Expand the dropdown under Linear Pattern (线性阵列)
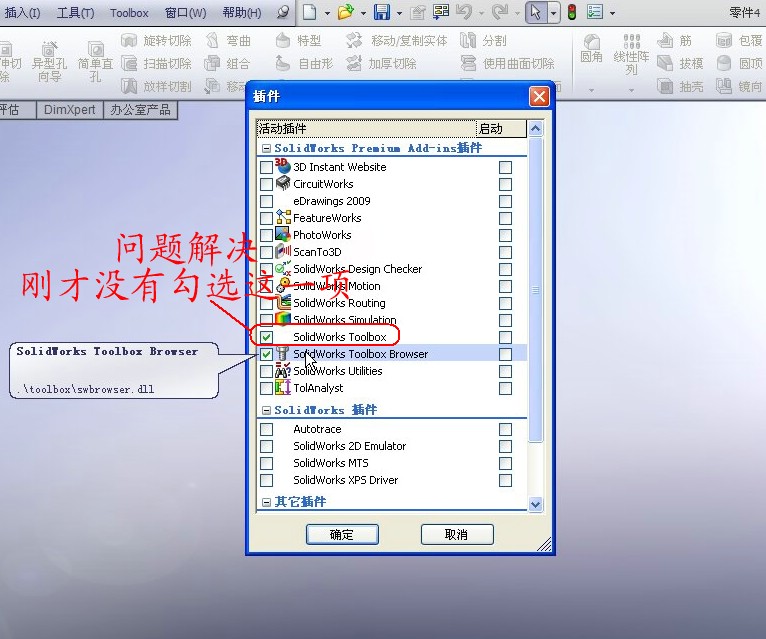Screen dimensions: 766x639 pos(631,90)
